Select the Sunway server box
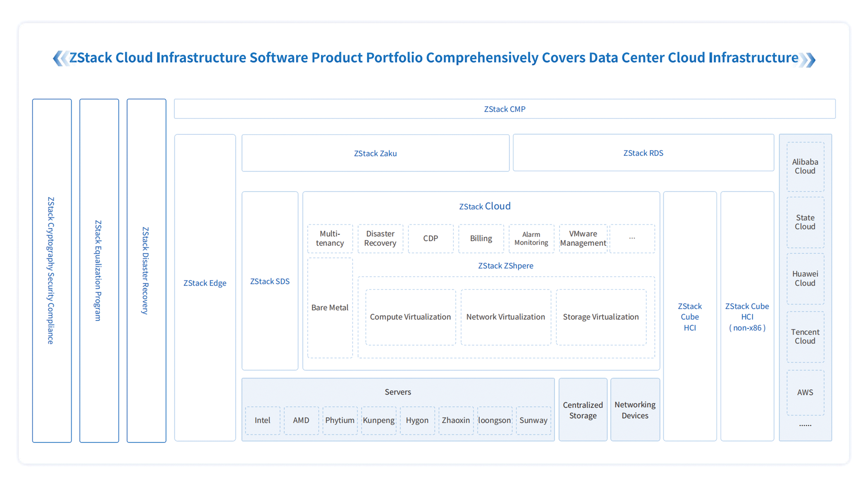 point(534,421)
